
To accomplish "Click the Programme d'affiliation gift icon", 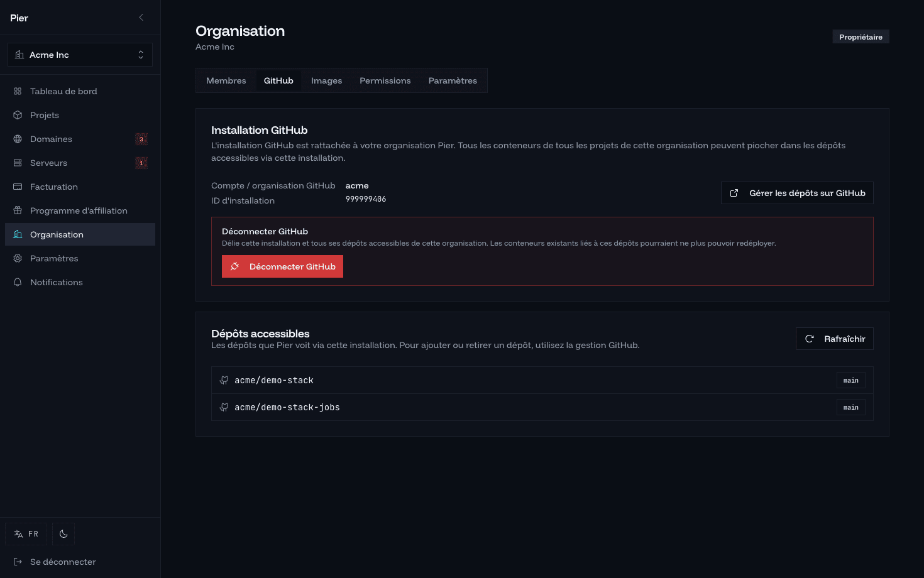I will tap(18, 210).
